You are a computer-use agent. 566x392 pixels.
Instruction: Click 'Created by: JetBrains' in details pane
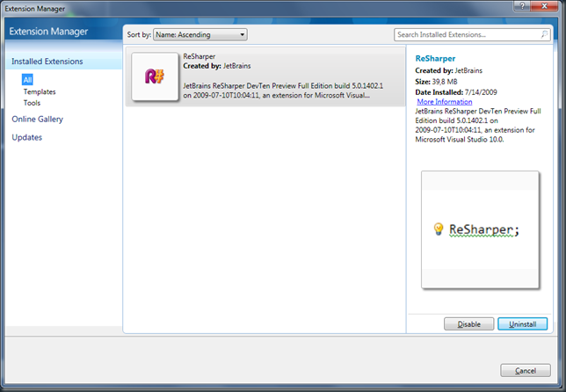[x=449, y=70]
